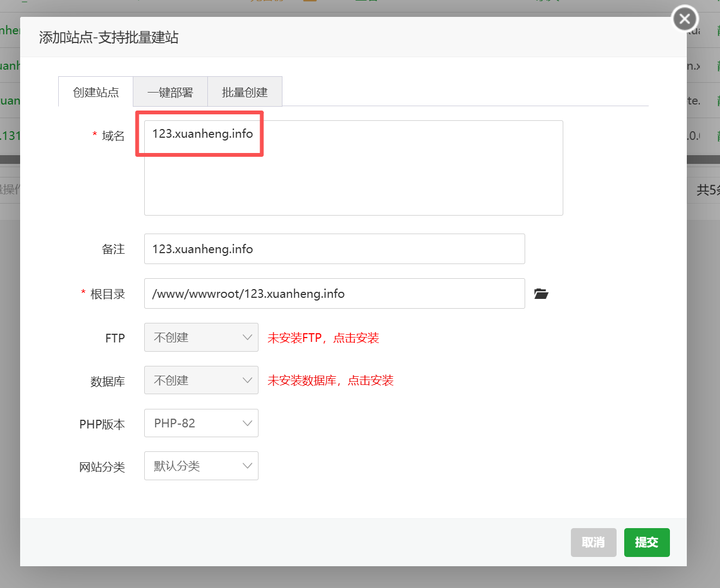Expand the PHP版本 PHP-82 dropdown
This screenshot has width=720, height=588.
click(x=201, y=424)
